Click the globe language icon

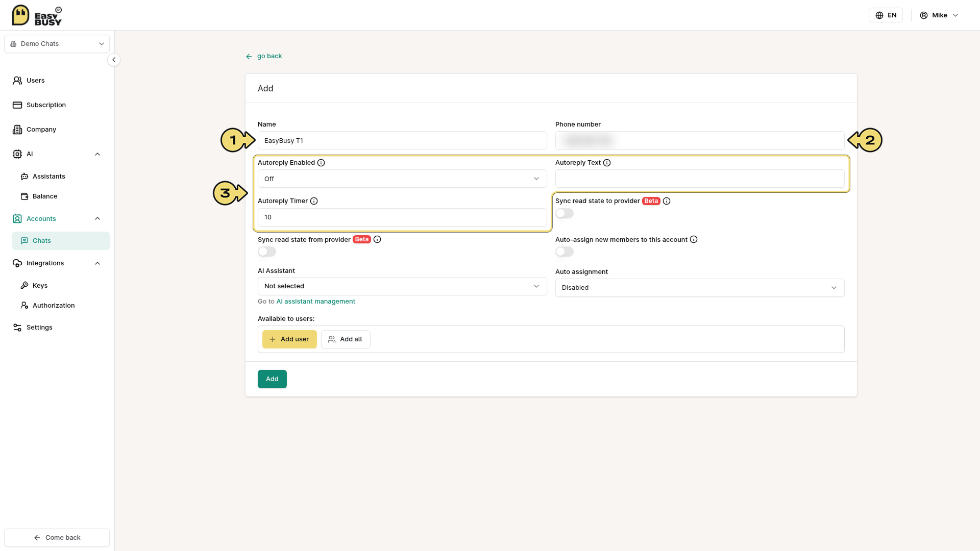tap(879, 15)
